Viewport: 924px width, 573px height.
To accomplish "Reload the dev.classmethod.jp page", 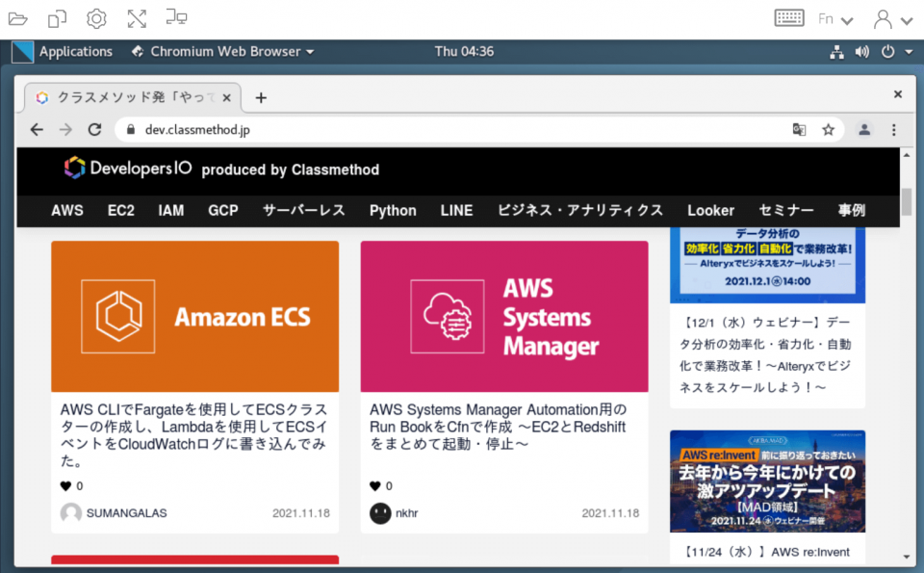I will tap(93, 129).
